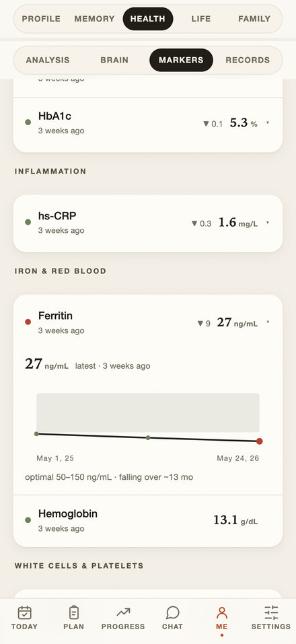Switch to the Profile tab

click(x=41, y=19)
